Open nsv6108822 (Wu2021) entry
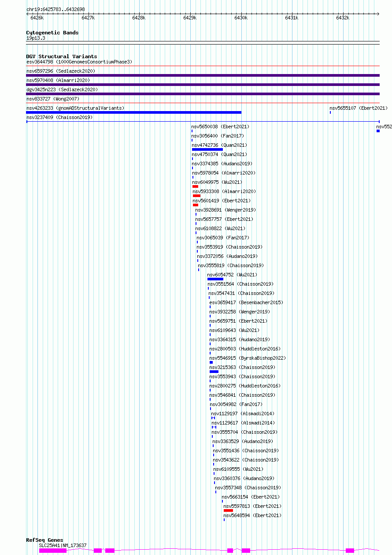This screenshot has height=555, width=392. pos(221,228)
